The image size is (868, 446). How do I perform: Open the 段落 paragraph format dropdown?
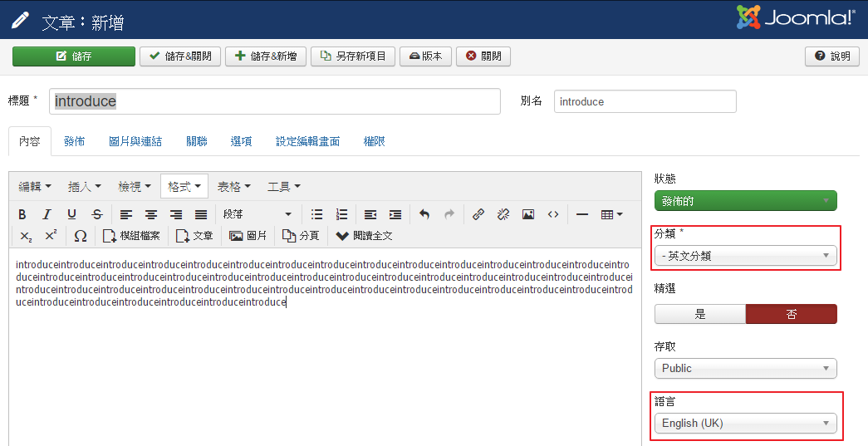257,214
